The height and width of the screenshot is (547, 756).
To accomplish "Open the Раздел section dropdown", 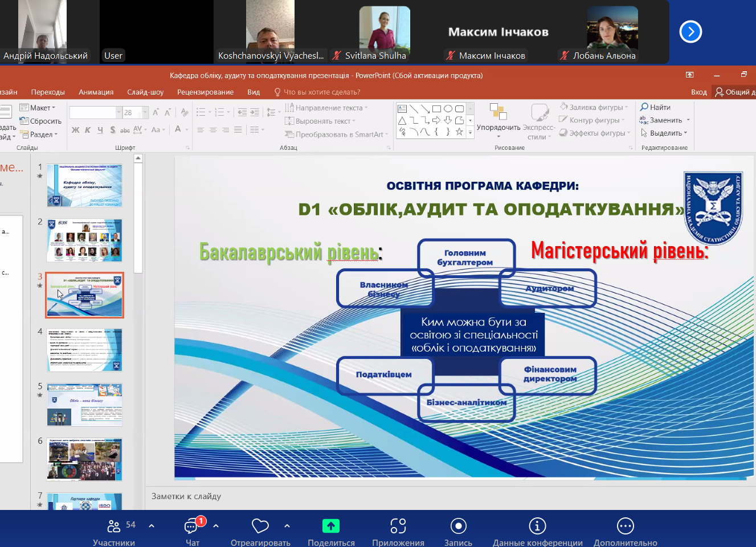I will pyautogui.click(x=39, y=134).
